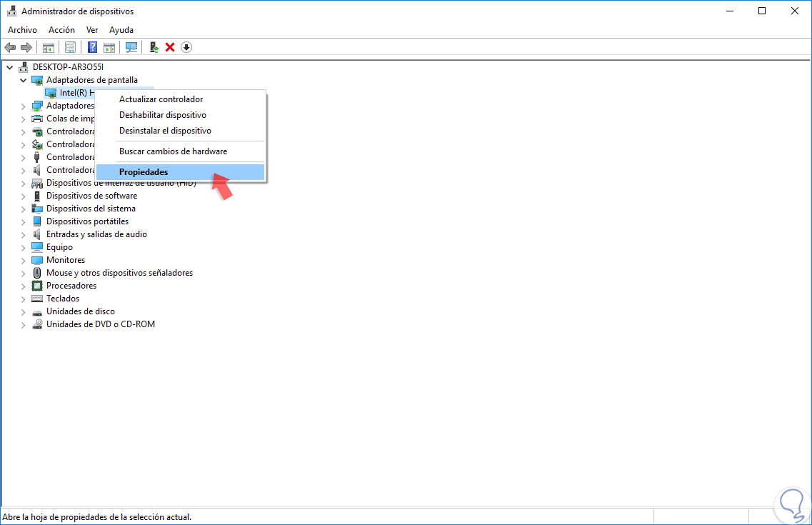Expand the Dispositivos portátiles branch

24,222
